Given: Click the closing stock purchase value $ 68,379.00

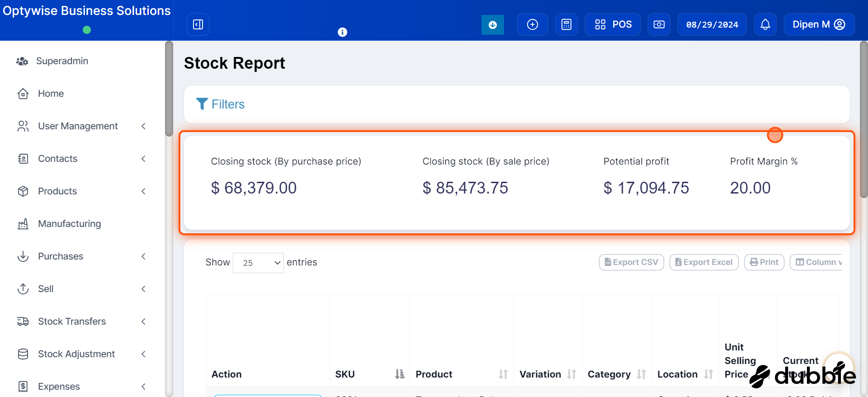Looking at the screenshot, I should pos(254,188).
